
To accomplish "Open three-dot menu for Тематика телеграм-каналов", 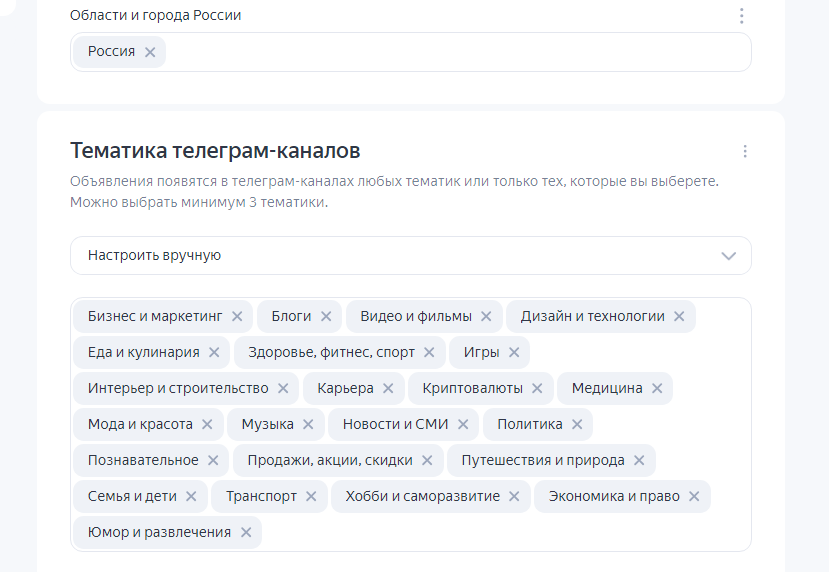I will click(x=745, y=152).
